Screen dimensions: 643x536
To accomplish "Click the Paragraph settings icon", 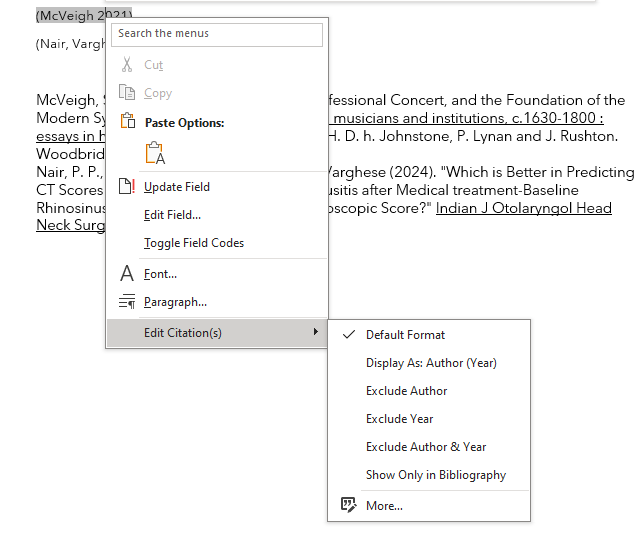I will pos(127,302).
